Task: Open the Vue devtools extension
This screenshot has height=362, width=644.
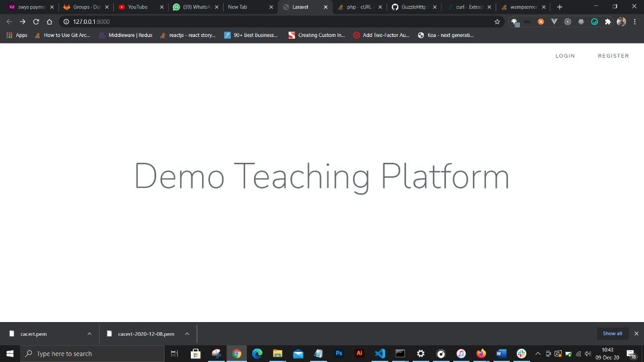Action: 554,22
